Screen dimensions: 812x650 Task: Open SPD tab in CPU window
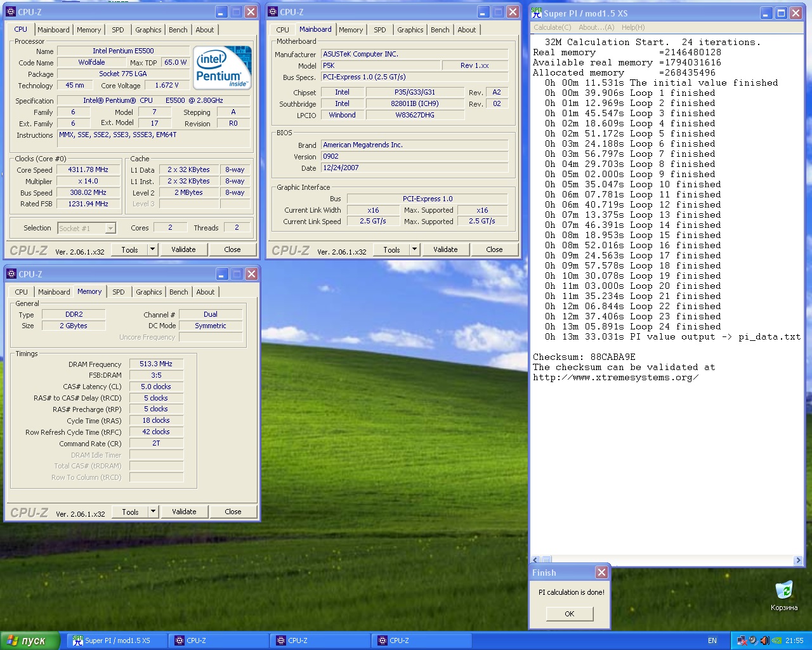(x=118, y=30)
